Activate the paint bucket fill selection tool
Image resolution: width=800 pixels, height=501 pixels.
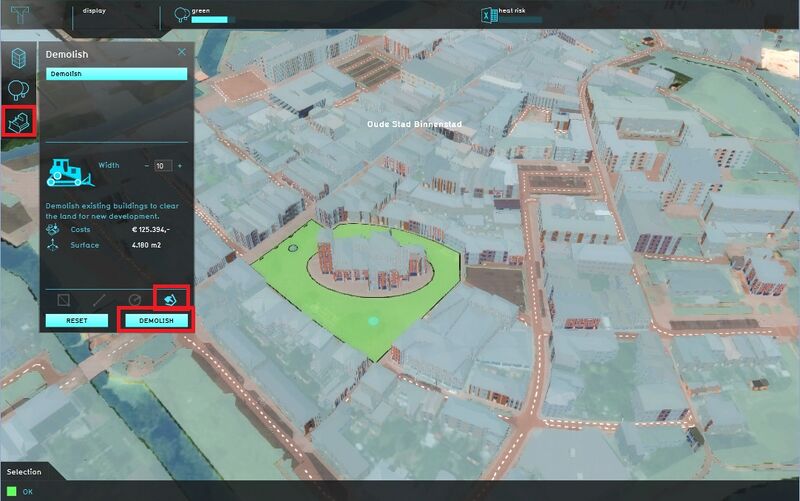coord(171,298)
